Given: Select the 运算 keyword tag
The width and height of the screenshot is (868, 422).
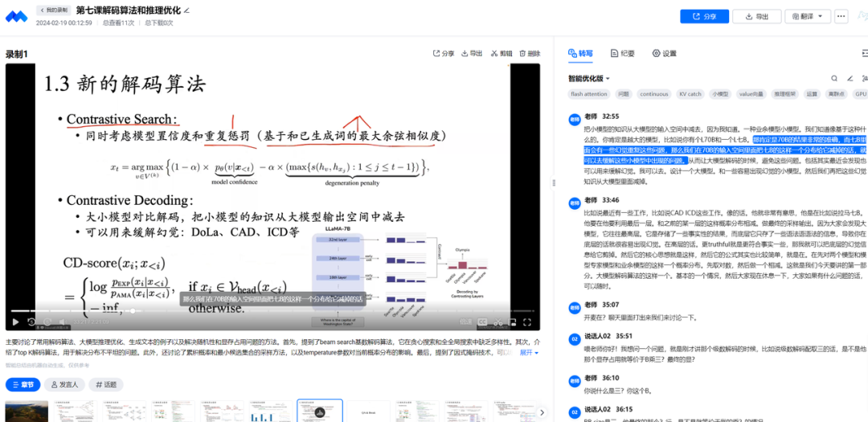Looking at the screenshot, I should pyautogui.click(x=812, y=94).
